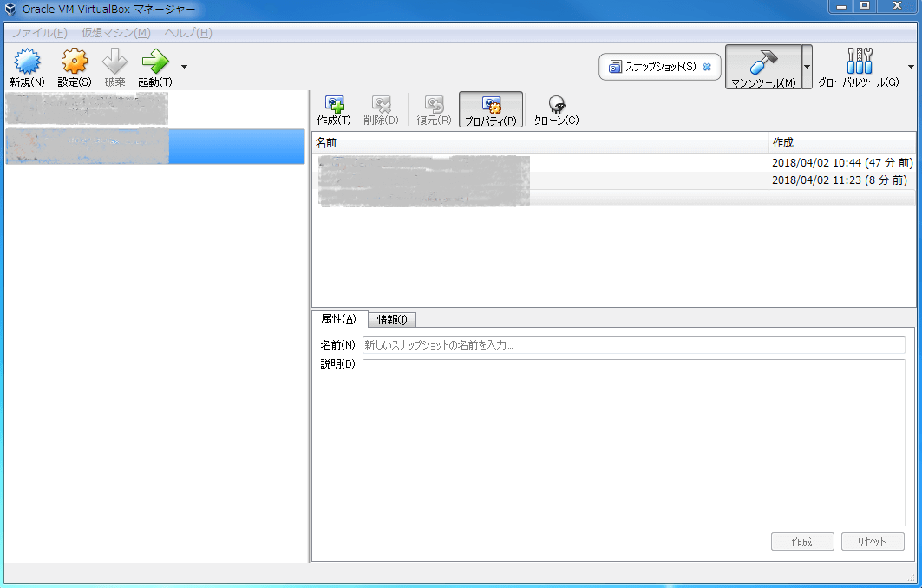Select the first virtual machine in list
922x588 pixels.
click(x=155, y=109)
